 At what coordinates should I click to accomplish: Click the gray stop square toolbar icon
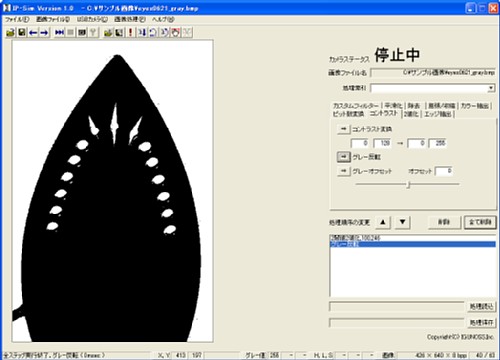pyautogui.click(x=70, y=32)
